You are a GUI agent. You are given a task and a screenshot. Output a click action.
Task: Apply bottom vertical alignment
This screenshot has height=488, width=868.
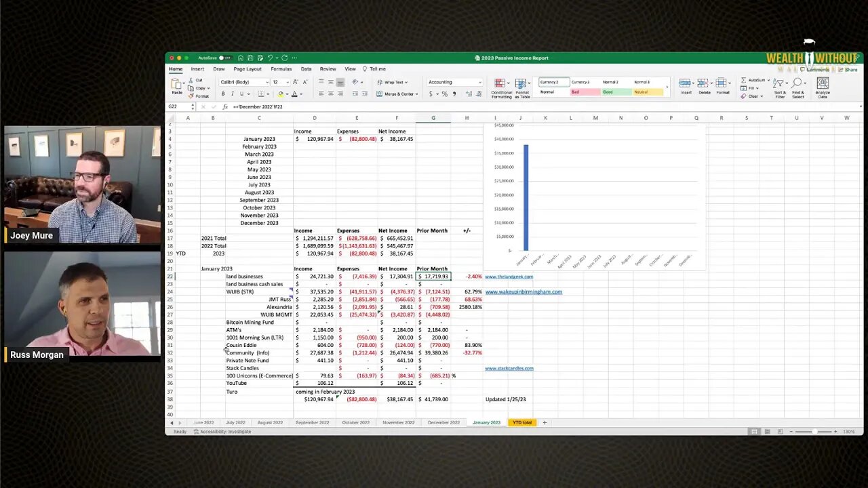(340, 82)
